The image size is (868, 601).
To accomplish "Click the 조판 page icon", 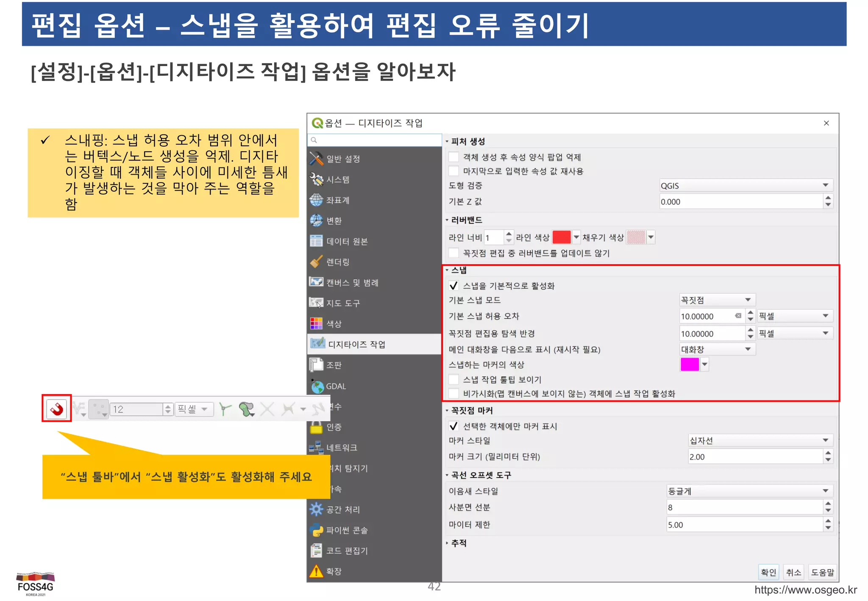I will (316, 365).
